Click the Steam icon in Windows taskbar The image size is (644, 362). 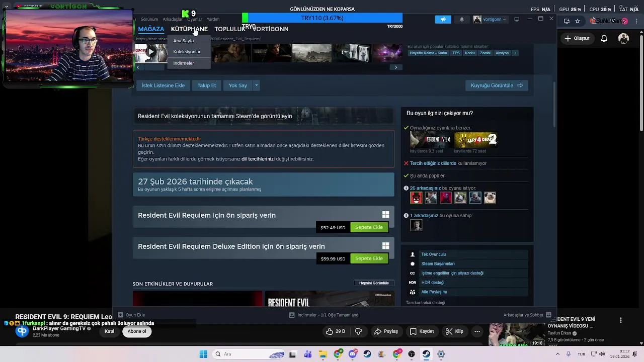click(x=426, y=354)
